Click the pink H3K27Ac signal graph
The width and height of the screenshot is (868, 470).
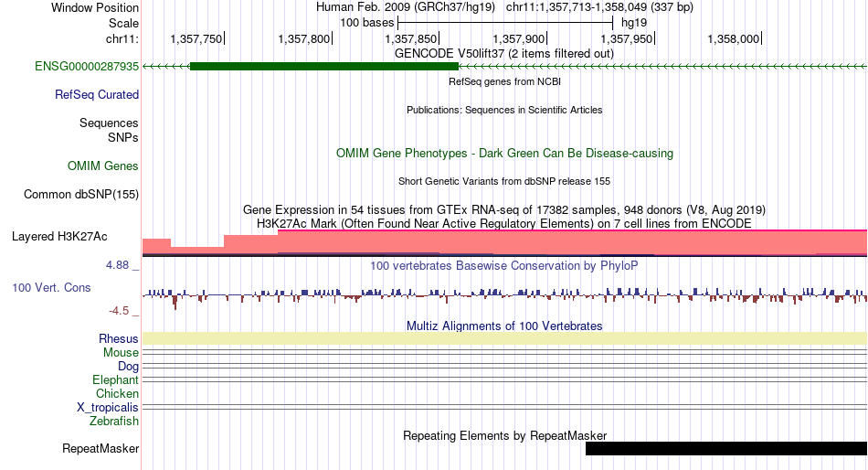click(x=504, y=243)
